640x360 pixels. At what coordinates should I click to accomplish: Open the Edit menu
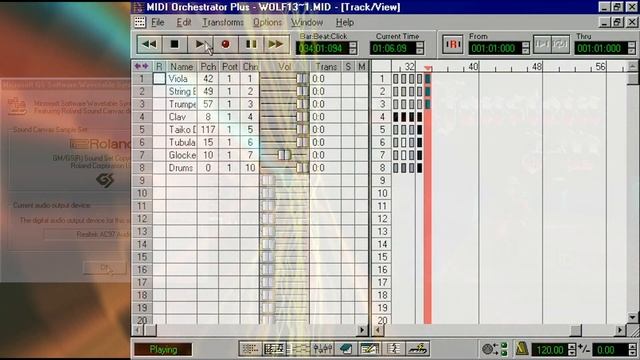[184, 22]
